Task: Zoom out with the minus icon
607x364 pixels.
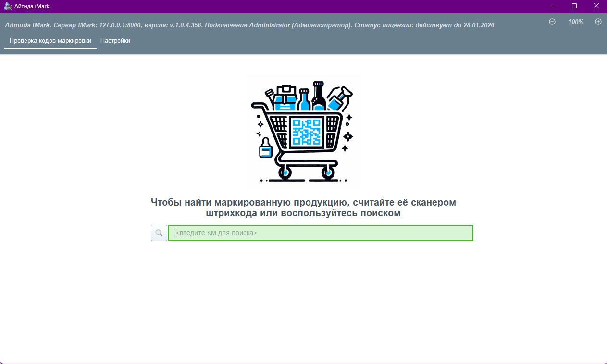Action: (x=552, y=22)
